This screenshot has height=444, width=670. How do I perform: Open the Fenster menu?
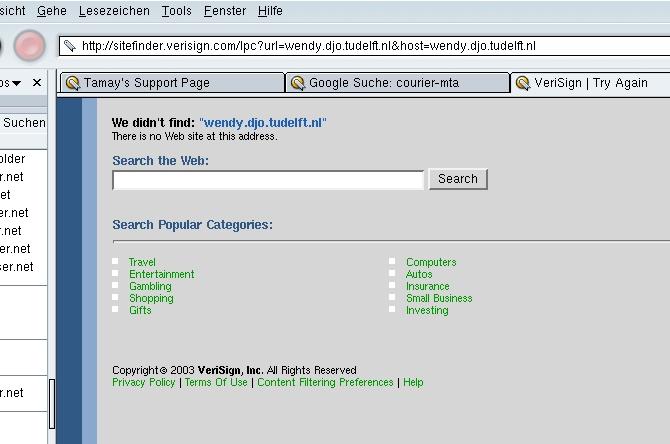[x=225, y=11]
